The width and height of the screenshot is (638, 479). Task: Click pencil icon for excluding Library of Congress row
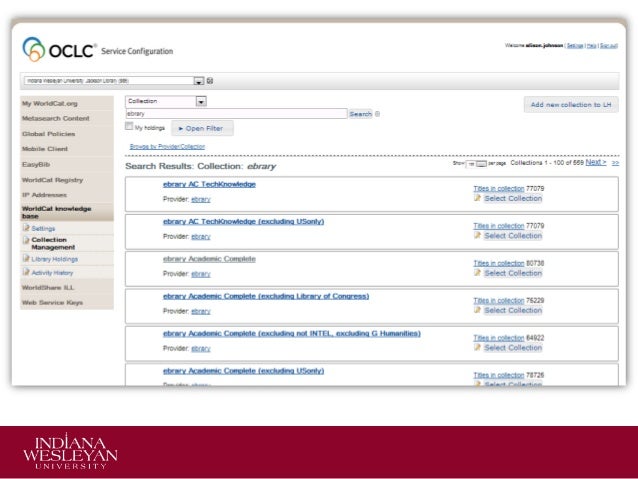(477, 310)
